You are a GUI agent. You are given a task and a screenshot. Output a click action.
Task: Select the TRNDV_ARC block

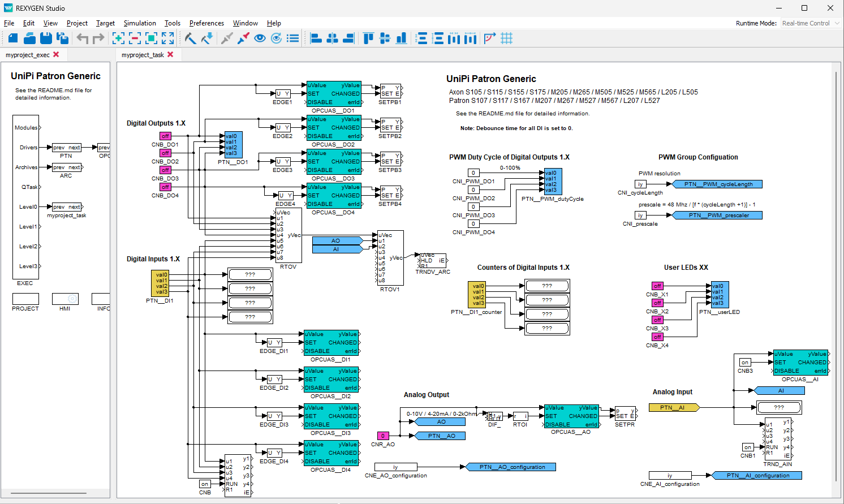pyautogui.click(x=433, y=261)
